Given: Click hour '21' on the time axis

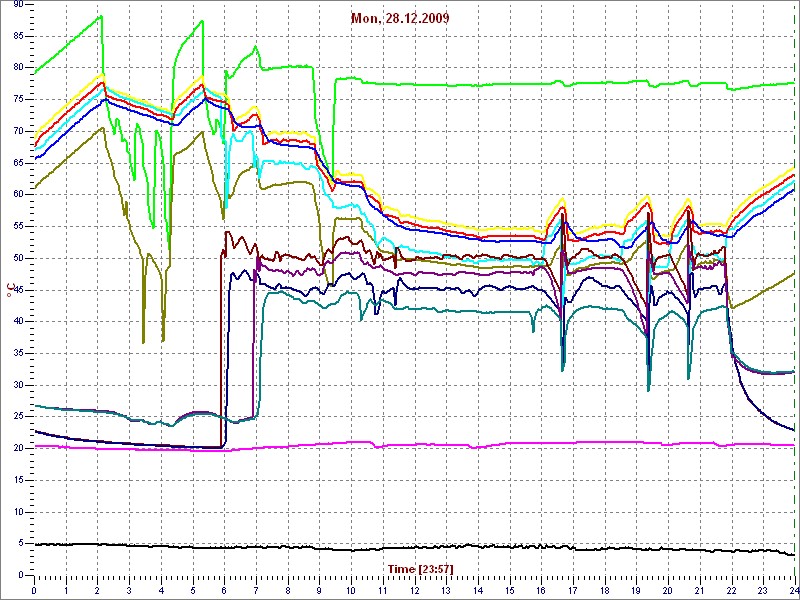Looking at the screenshot, I should [700, 591].
